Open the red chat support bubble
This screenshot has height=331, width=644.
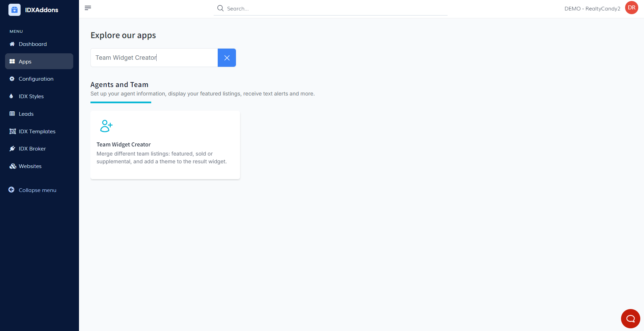[630, 319]
